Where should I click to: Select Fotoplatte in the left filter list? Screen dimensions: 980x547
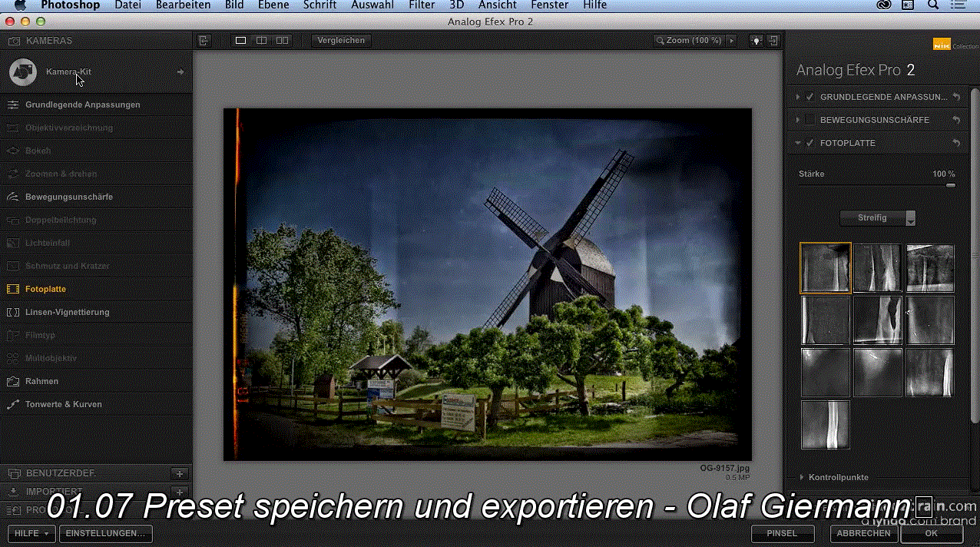96,289
